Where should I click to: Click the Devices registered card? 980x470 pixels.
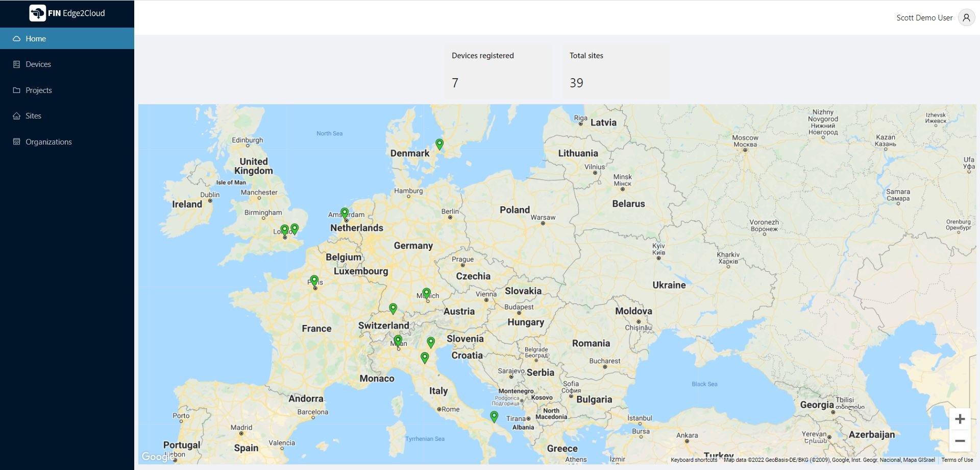pos(498,72)
